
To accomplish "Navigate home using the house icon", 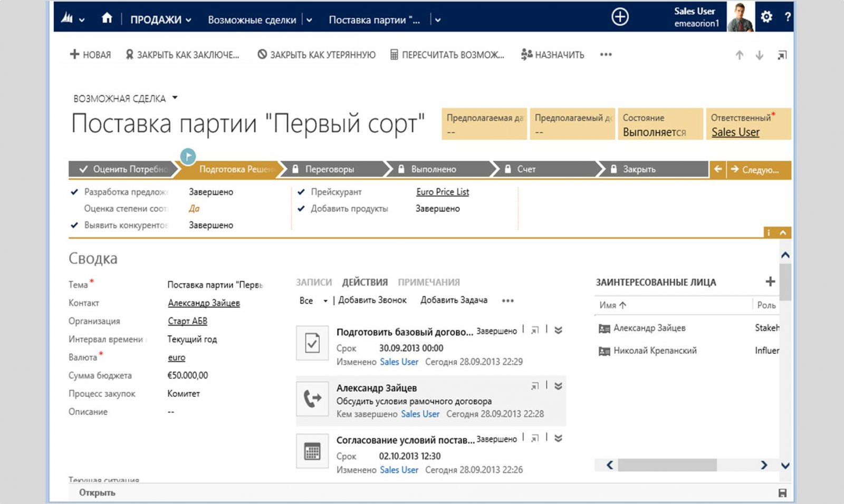I will (x=107, y=17).
